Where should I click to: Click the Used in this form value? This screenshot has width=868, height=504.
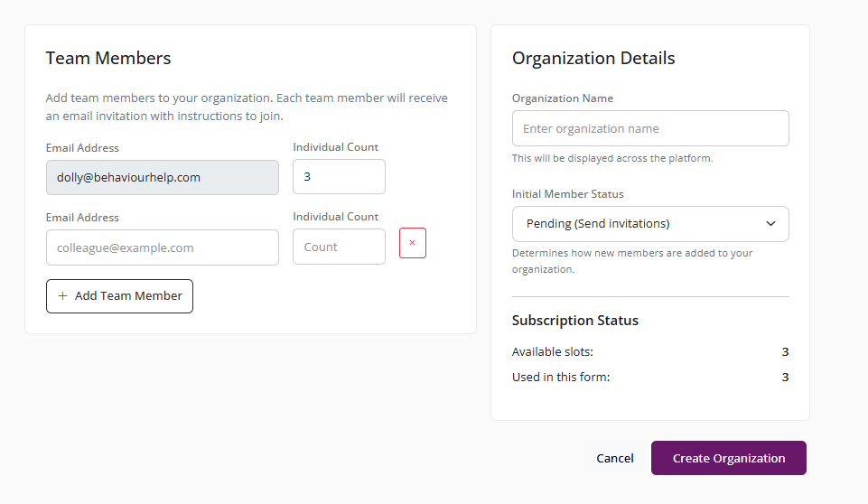point(785,378)
